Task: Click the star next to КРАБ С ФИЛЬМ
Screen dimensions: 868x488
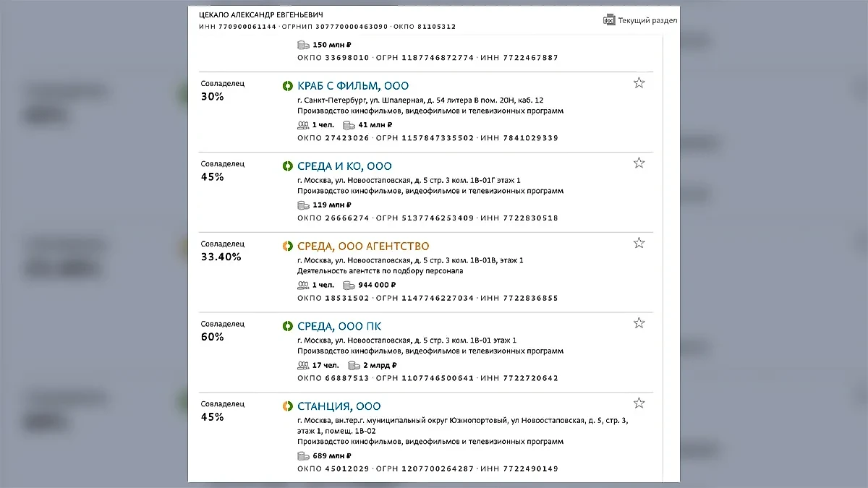Action: (639, 83)
